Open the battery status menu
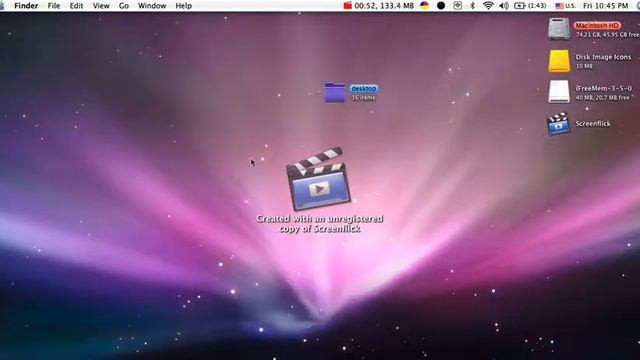Viewport: 640px width, 360px height. [530, 6]
